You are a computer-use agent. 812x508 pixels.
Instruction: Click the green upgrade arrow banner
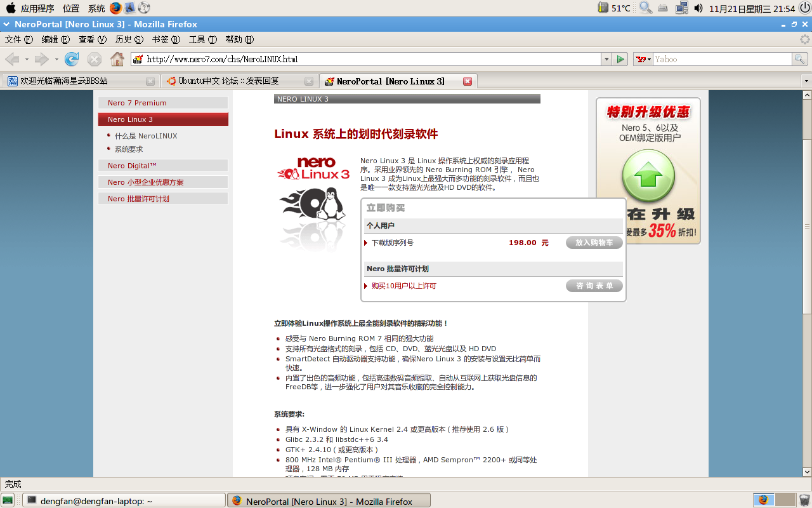648,177
